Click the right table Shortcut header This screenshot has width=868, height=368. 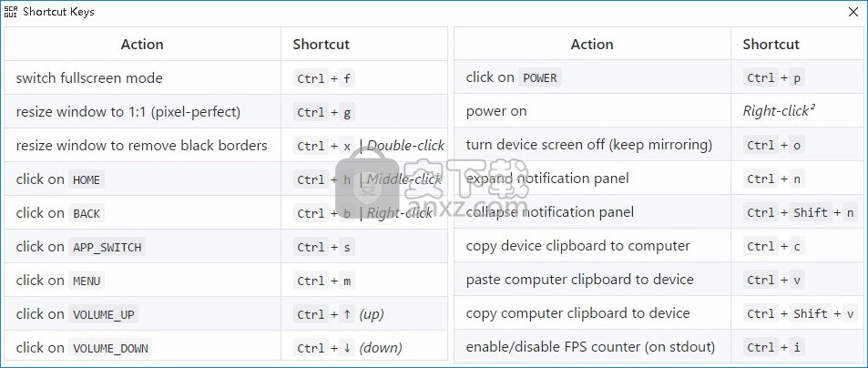click(x=771, y=45)
